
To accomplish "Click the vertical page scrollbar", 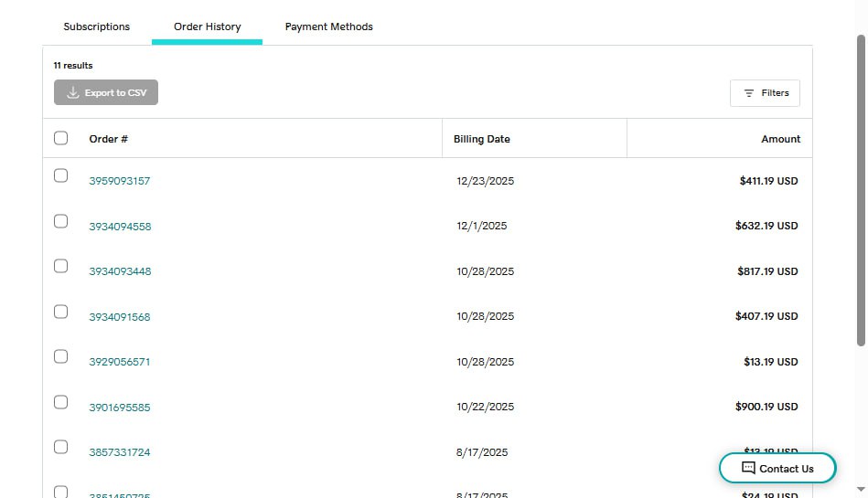I will (861, 192).
